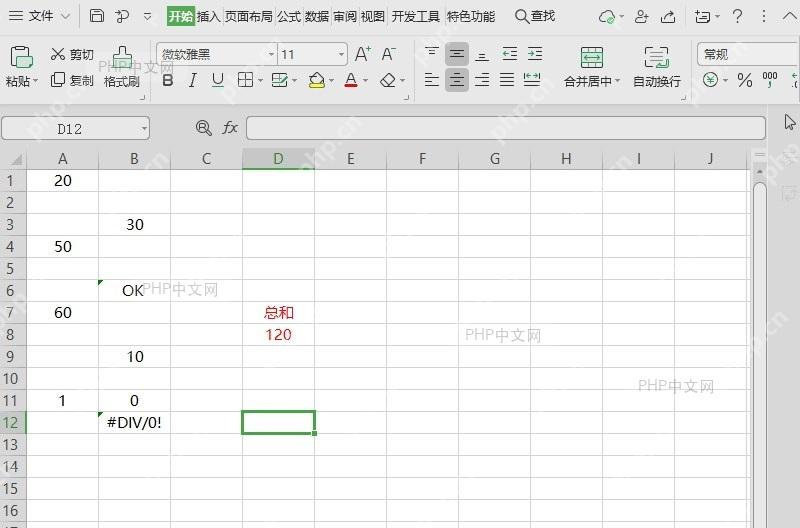This screenshot has height=528, width=800.
Task: Select the Format Painter (格式刷) tool
Action: click(x=122, y=67)
